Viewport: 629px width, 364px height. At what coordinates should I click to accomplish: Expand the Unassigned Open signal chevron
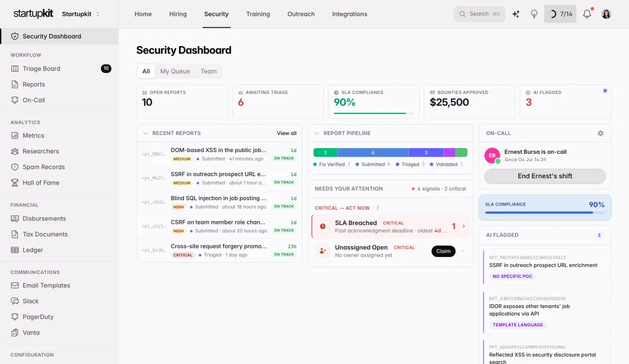(463, 251)
